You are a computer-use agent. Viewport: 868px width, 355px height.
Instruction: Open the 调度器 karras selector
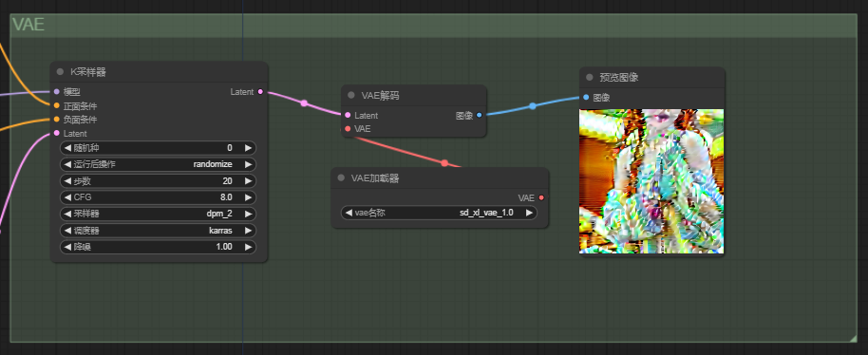[158, 231]
